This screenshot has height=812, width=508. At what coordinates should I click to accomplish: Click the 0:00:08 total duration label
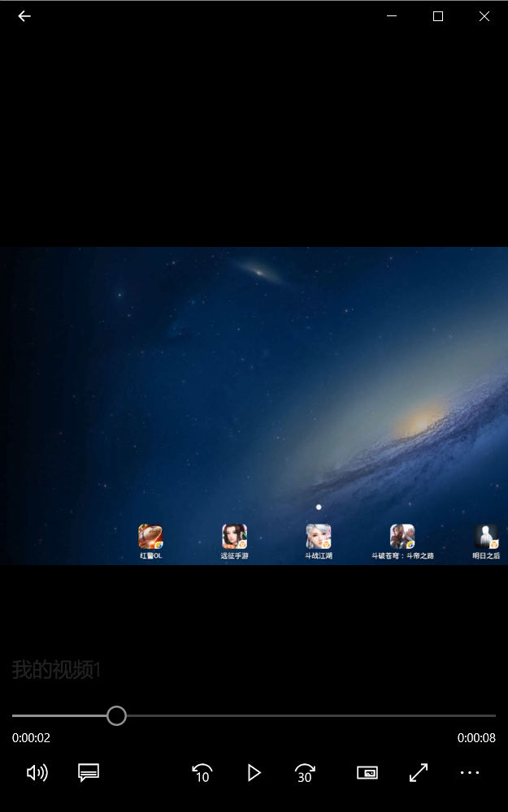coord(476,738)
